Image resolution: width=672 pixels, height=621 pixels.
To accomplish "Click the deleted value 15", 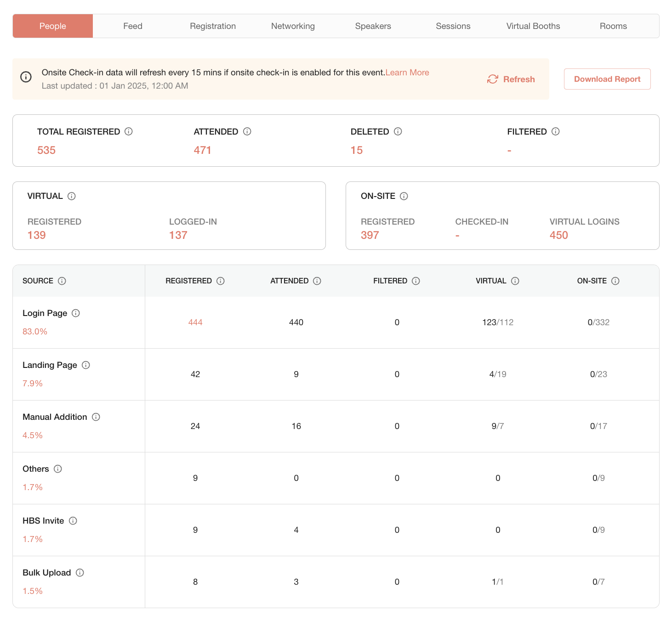I will (x=357, y=150).
